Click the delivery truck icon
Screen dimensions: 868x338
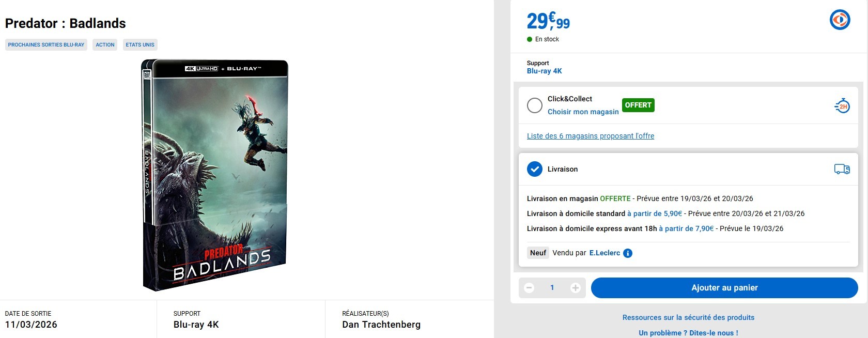(842, 169)
